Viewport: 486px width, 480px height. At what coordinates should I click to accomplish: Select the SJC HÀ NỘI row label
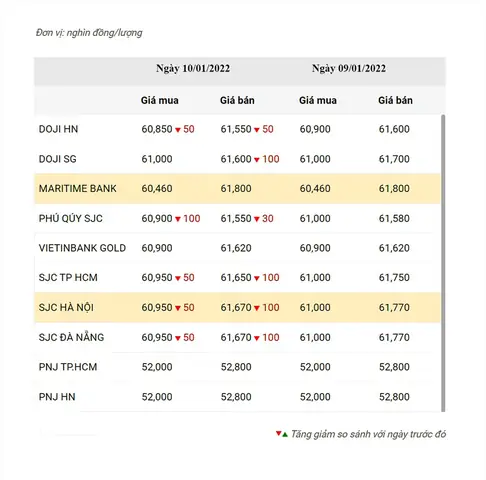pyautogui.click(x=66, y=307)
